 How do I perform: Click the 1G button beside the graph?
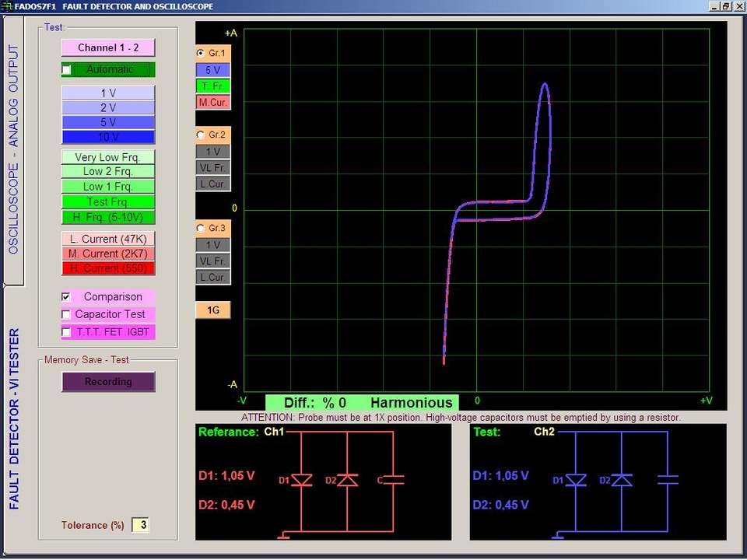coord(212,310)
